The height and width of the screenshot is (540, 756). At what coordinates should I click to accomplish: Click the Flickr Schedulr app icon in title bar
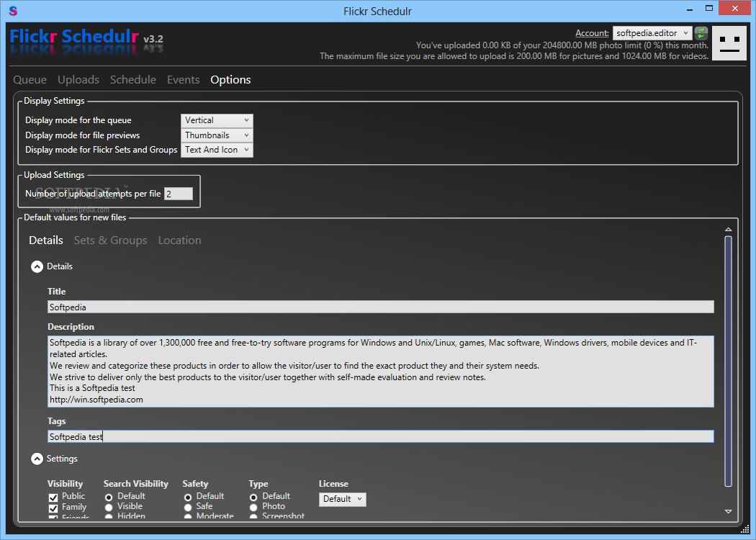coord(13,11)
